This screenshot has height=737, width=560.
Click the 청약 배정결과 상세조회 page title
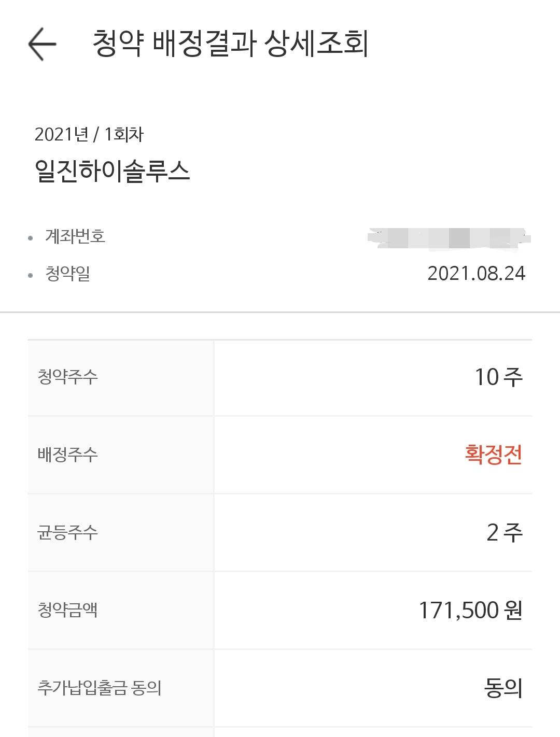(230, 44)
